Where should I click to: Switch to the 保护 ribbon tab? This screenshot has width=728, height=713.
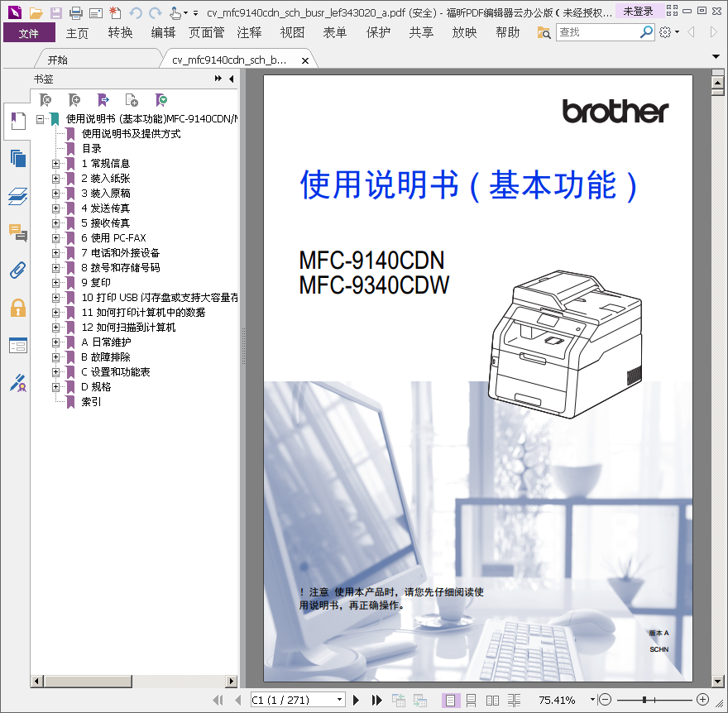[x=378, y=32]
